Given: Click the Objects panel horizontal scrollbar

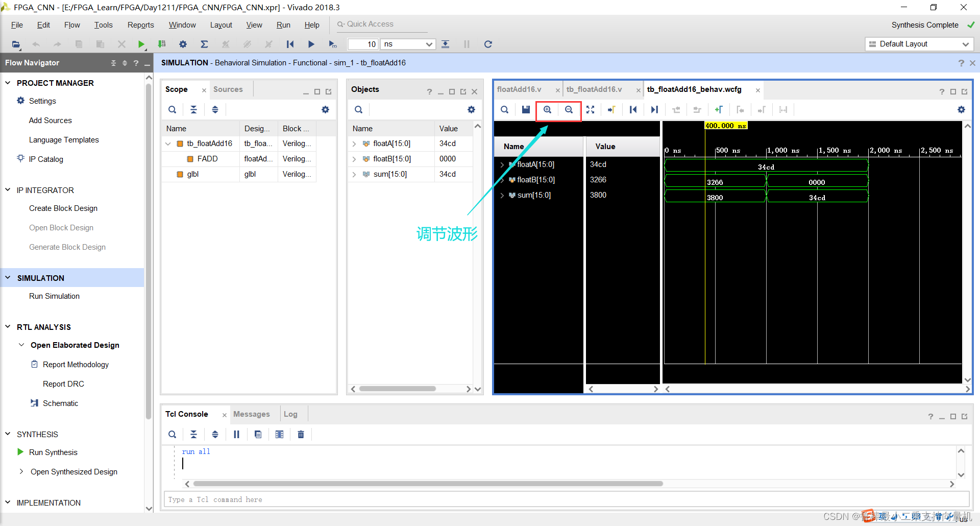Looking at the screenshot, I should (397, 389).
